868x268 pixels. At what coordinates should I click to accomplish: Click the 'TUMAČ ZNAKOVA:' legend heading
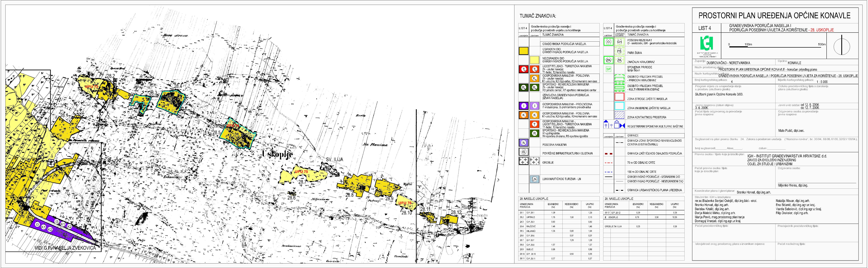click(538, 16)
